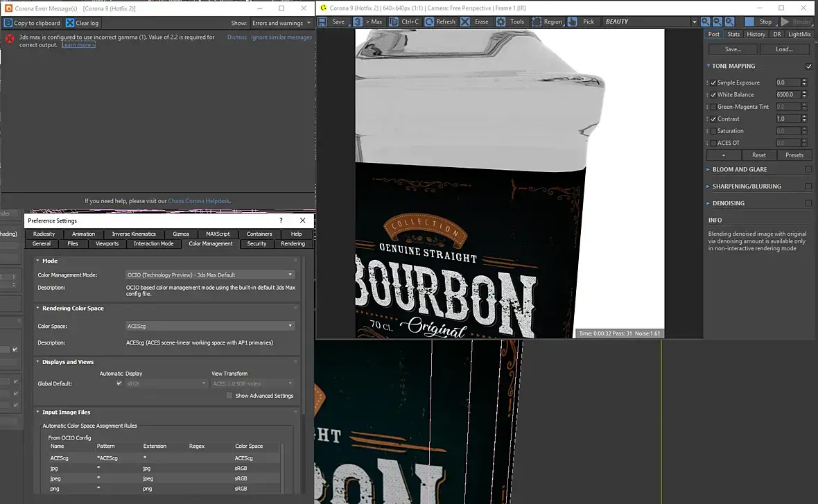
Task: Collapse the Input Image Files rollout
Action: pos(37,412)
